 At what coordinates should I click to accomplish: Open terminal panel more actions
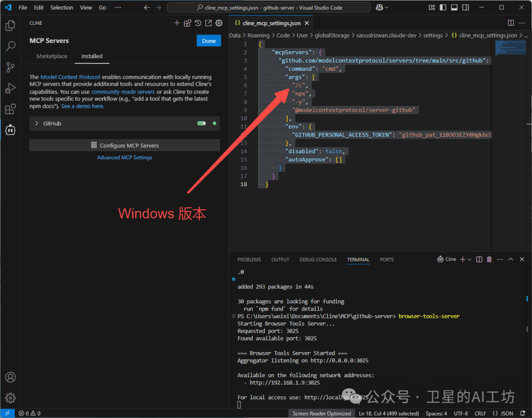(500, 259)
